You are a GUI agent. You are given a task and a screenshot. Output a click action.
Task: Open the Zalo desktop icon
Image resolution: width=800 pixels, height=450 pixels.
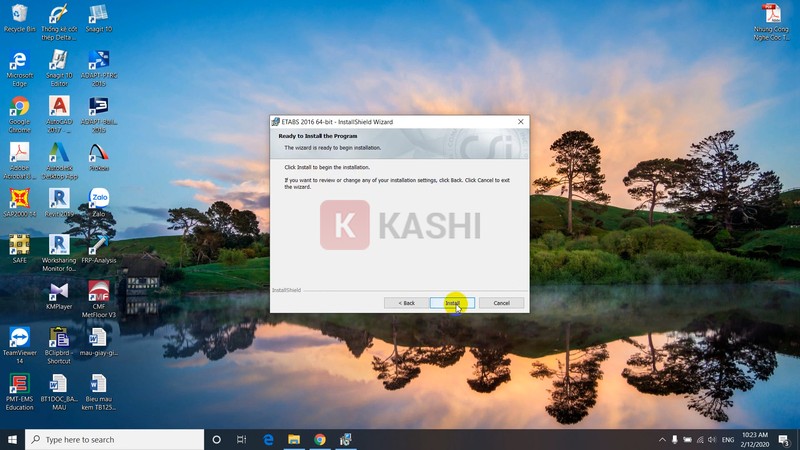[98, 198]
